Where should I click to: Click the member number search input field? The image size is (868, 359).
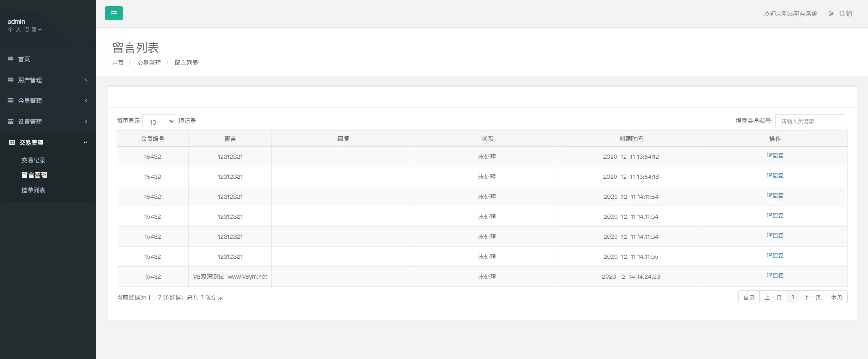click(810, 121)
